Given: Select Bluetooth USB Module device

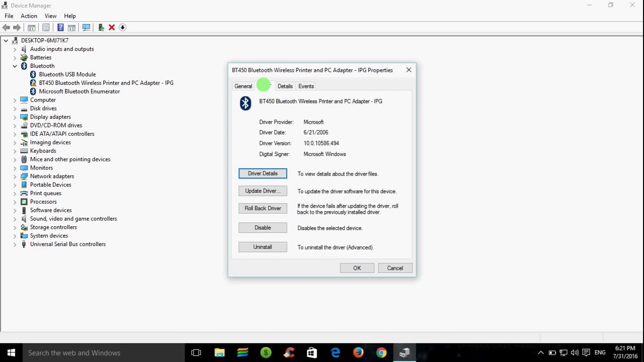Looking at the screenshot, I should tap(67, 74).
